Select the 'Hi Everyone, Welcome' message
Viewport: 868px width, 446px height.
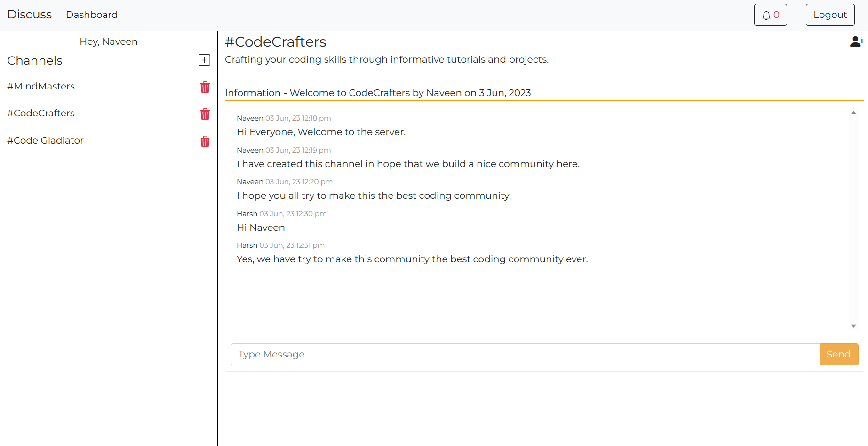tap(321, 132)
